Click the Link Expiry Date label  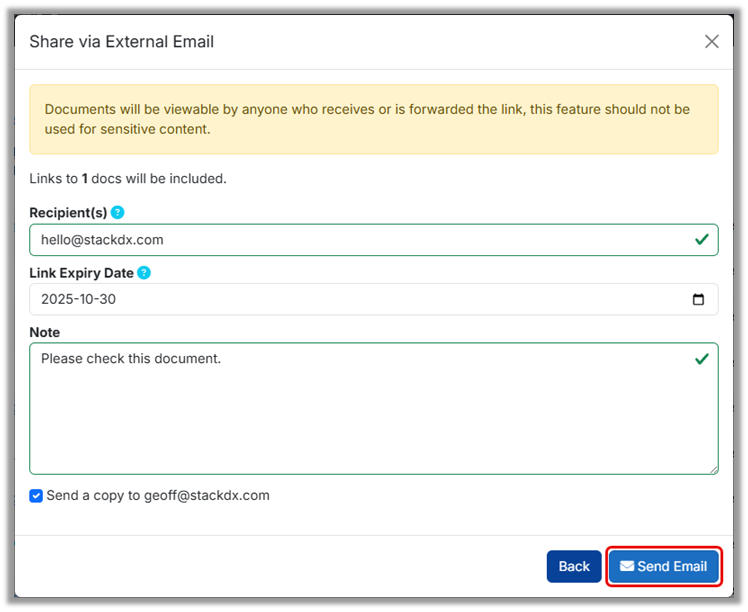click(x=81, y=273)
